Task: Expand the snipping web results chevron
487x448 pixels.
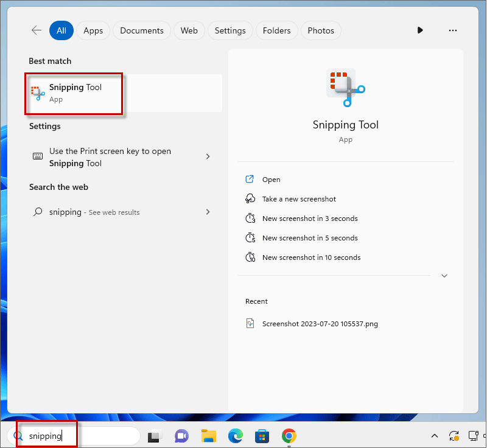Action: [208, 212]
